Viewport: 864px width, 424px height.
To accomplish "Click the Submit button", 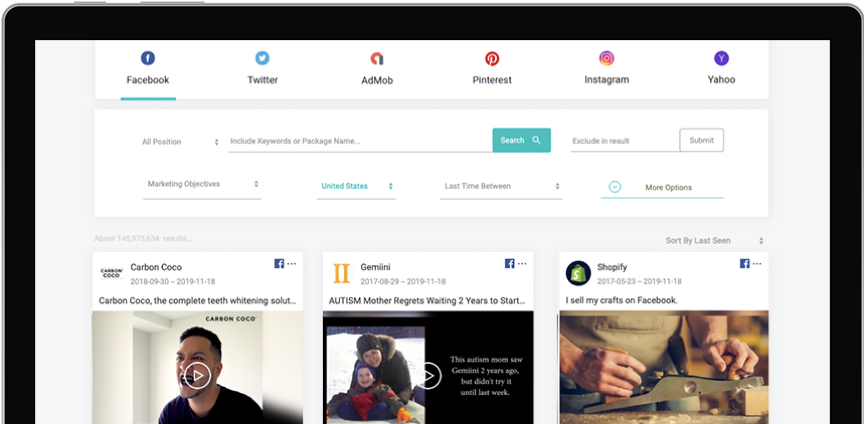I will pyautogui.click(x=701, y=140).
